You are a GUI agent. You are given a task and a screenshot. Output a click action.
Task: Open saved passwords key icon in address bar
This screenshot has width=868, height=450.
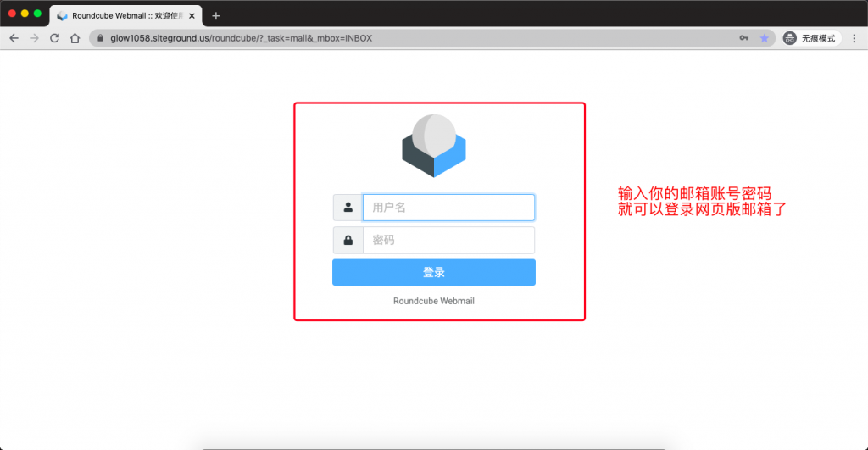pyautogui.click(x=744, y=38)
